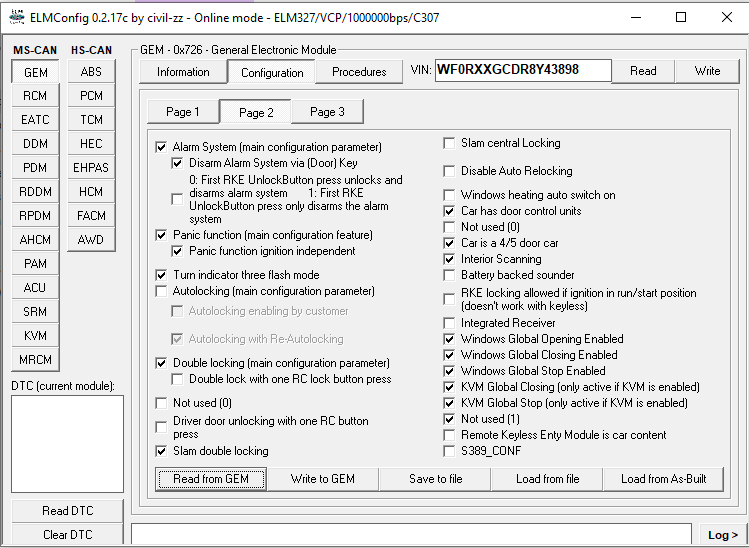Disable Interior Scanning checkbox
This screenshot has width=749, height=548.
450,259
